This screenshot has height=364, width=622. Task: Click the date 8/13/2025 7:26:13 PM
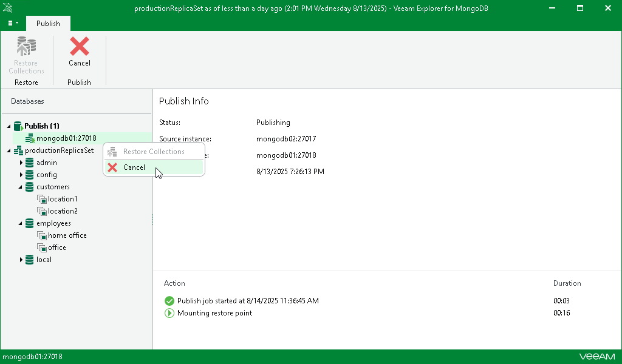click(290, 172)
